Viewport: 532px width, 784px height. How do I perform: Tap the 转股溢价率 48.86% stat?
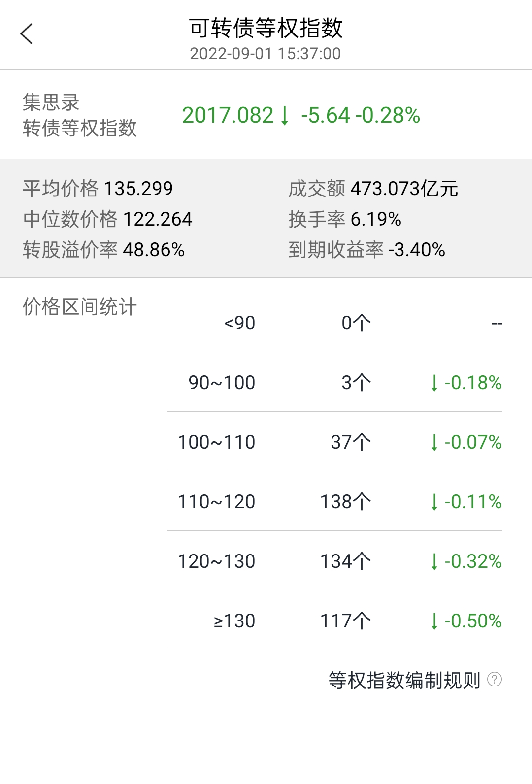point(104,250)
